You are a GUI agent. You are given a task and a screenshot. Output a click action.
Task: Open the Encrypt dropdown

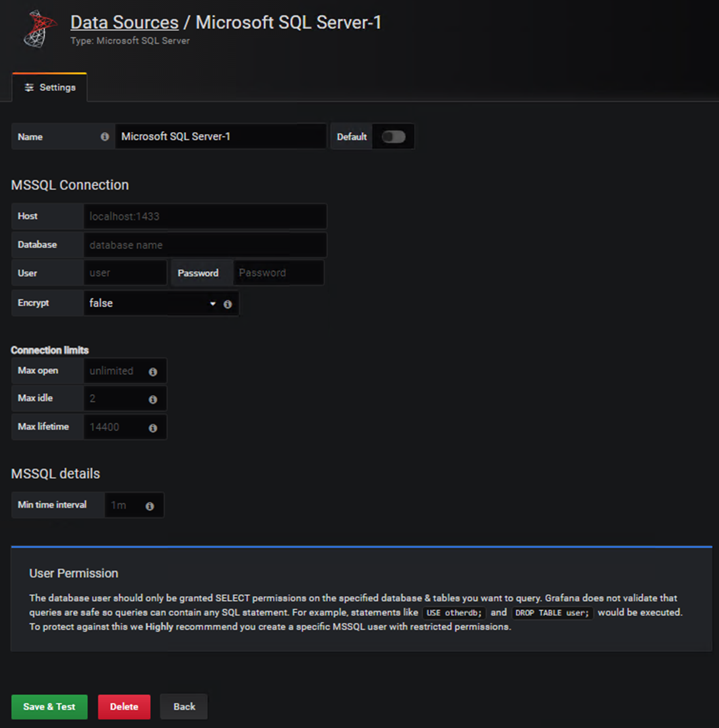coord(212,303)
